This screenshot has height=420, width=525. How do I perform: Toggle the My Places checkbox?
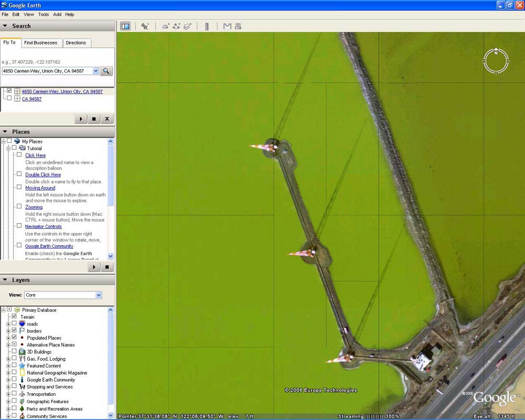[x=9, y=141]
